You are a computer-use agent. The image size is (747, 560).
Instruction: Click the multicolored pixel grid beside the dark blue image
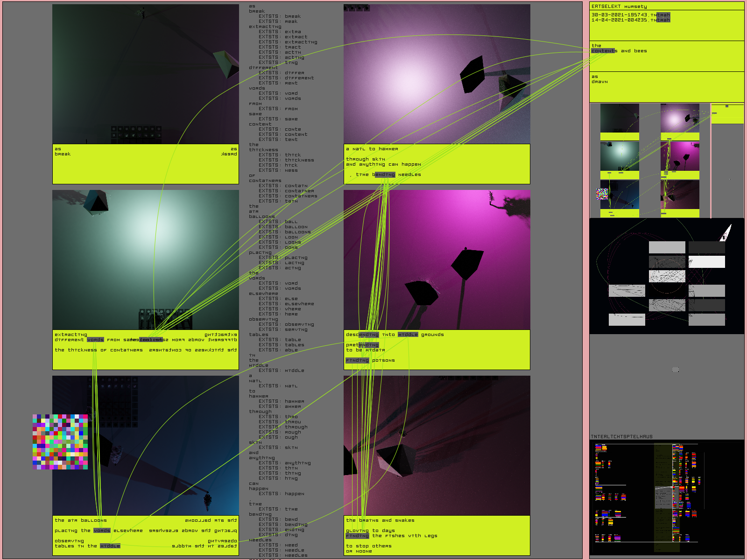(60, 441)
